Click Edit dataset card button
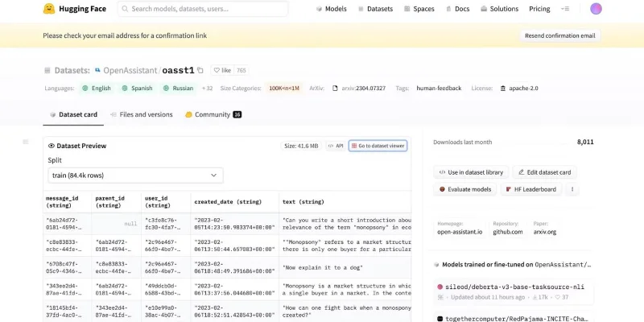Image resolution: width=644 pixels, height=322 pixels. [545, 172]
